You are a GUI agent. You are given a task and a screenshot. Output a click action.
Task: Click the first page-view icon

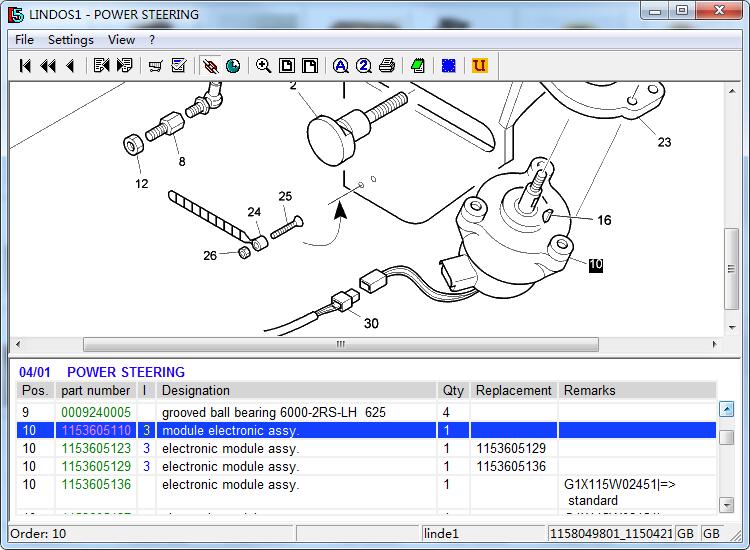(287, 66)
